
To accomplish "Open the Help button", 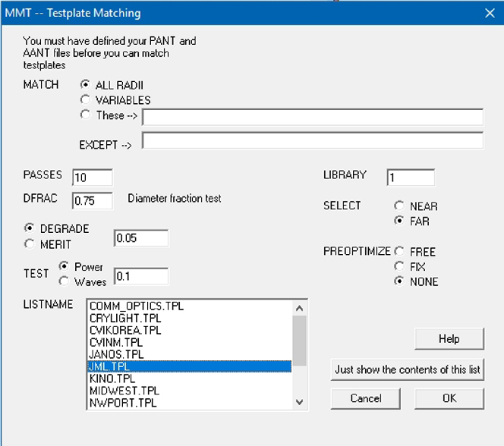I will pos(449,339).
